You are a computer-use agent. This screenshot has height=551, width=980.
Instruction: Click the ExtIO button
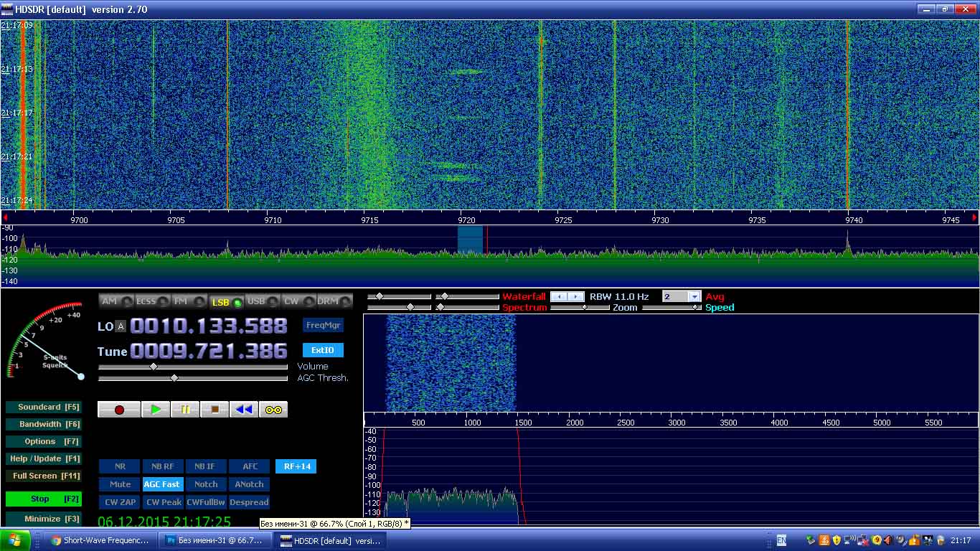(323, 350)
